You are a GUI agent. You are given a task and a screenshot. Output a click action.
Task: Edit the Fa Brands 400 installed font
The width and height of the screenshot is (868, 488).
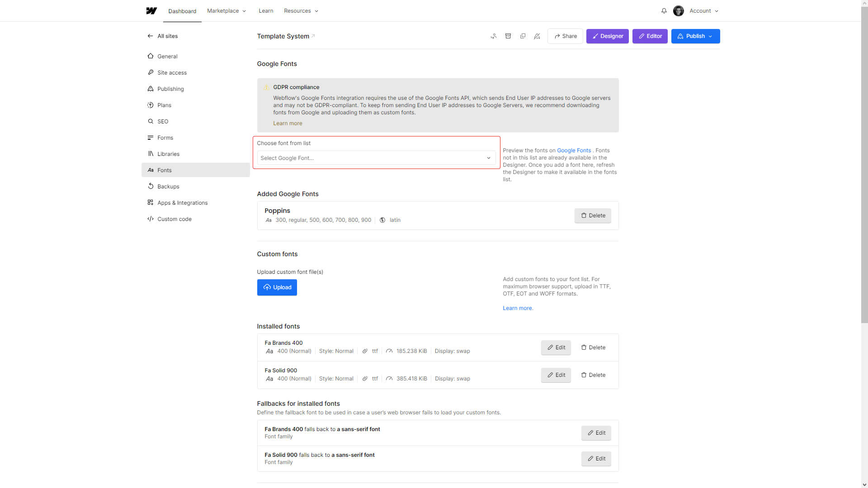[556, 347]
